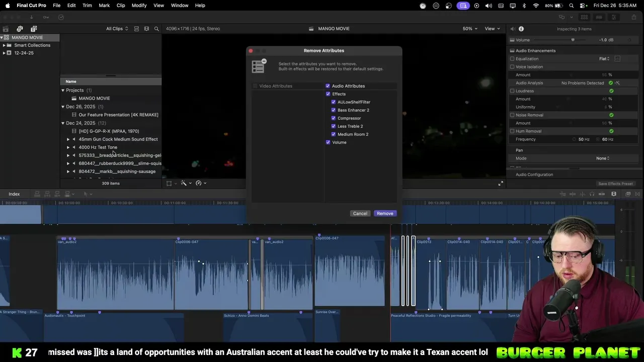Open the retime speed menu below the viewer
This screenshot has width=644, height=362.
click(200, 183)
